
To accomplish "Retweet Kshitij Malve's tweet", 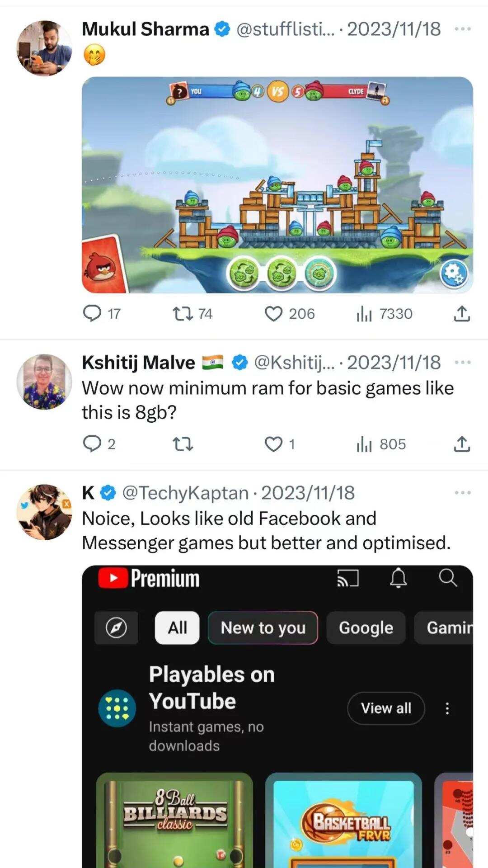I will click(x=183, y=444).
